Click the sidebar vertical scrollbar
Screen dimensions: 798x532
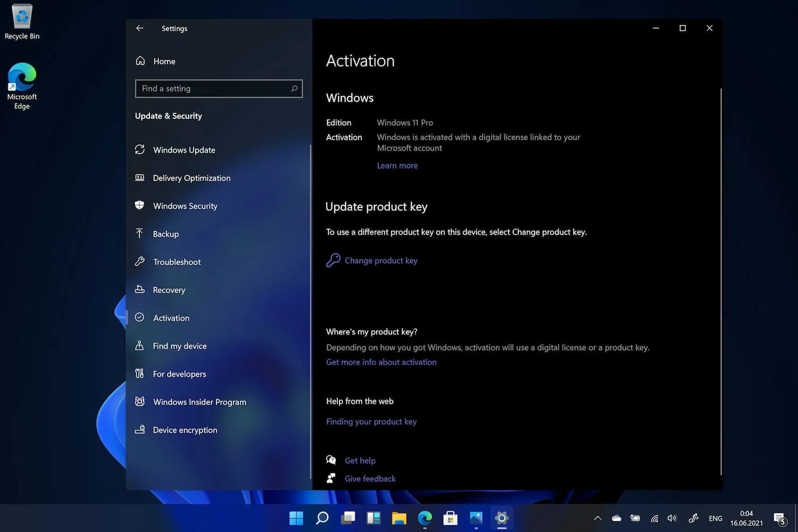click(310, 312)
